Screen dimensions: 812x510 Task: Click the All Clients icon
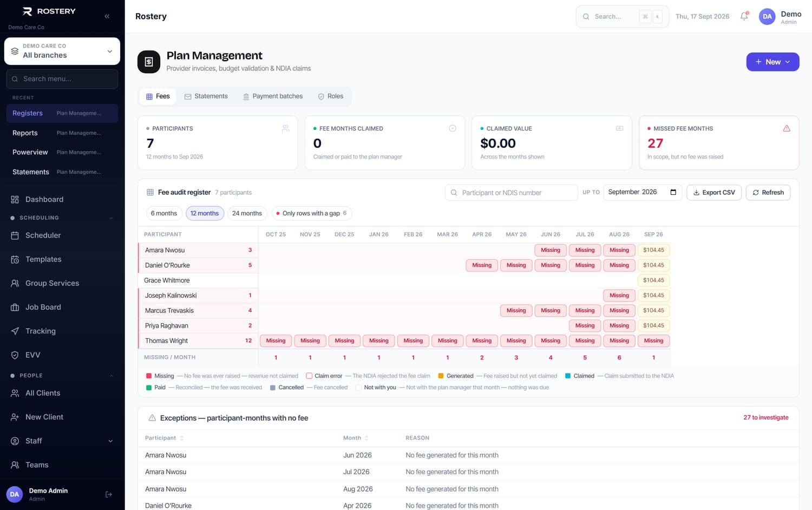[15, 393]
